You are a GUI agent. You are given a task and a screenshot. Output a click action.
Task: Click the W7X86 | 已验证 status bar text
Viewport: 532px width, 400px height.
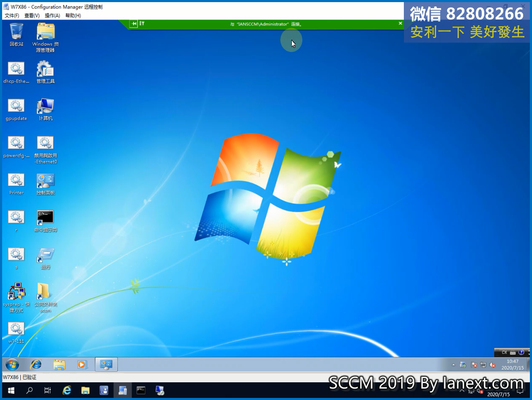click(x=20, y=377)
